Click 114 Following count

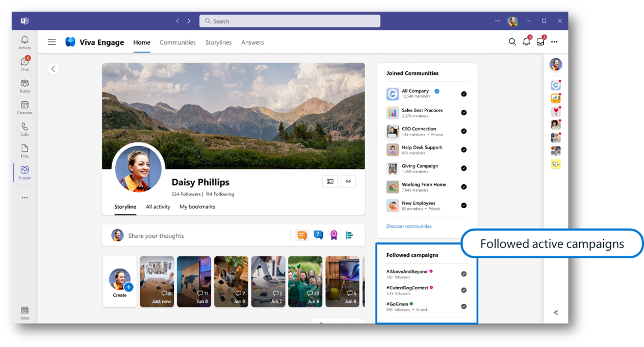[220, 194]
